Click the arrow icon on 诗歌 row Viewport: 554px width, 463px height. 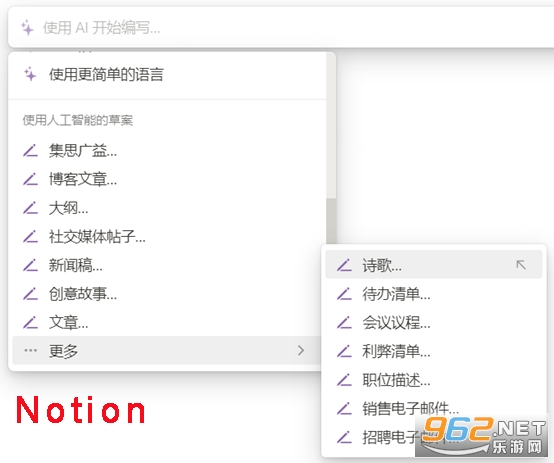[x=521, y=265]
